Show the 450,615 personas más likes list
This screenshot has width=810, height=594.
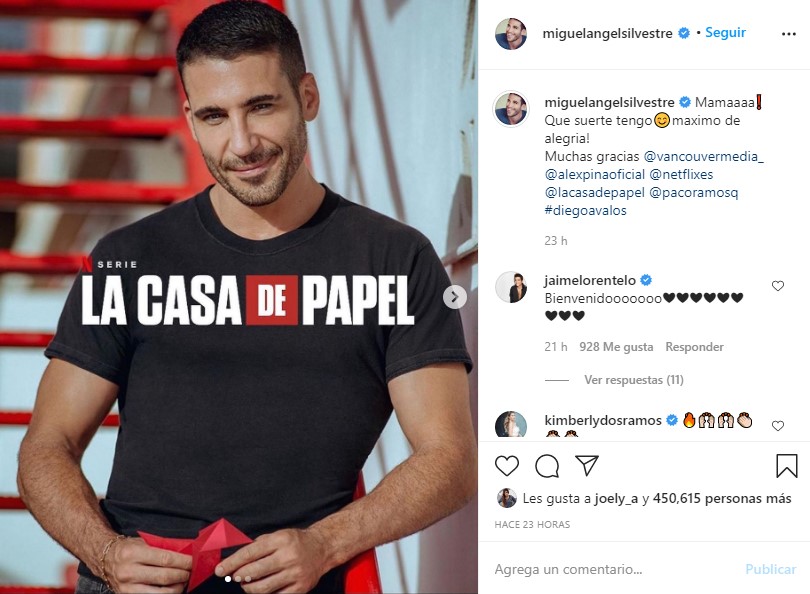[x=722, y=498]
